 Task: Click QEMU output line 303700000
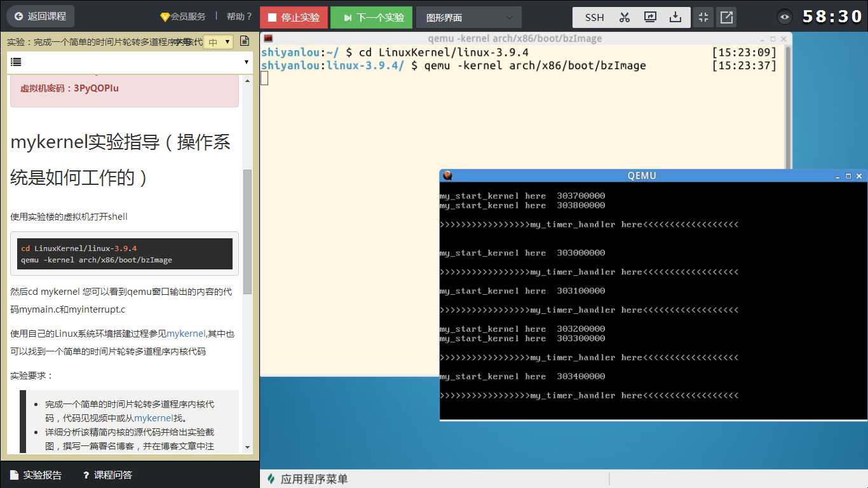pyautogui.click(x=522, y=196)
